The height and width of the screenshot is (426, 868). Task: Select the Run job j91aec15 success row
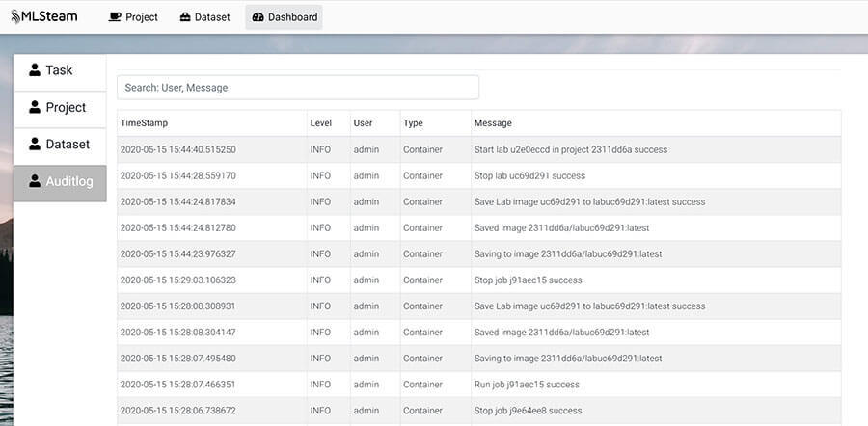click(527, 385)
